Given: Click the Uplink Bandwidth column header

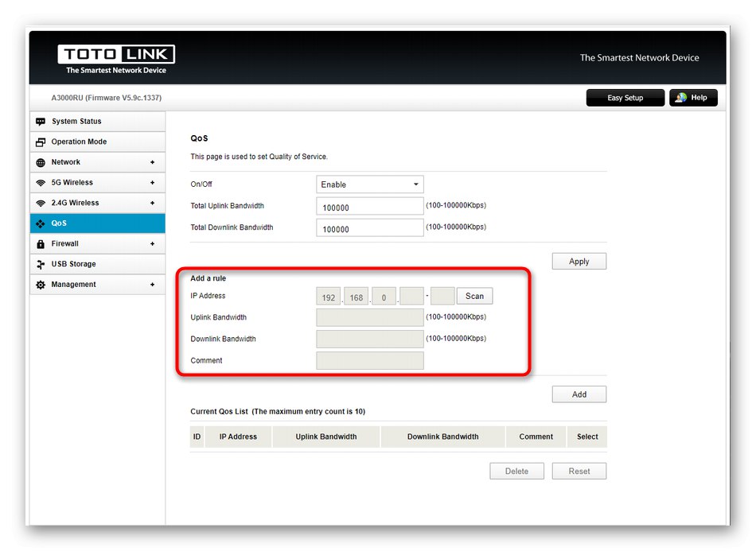Looking at the screenshot, I should [x=326, y=437].
